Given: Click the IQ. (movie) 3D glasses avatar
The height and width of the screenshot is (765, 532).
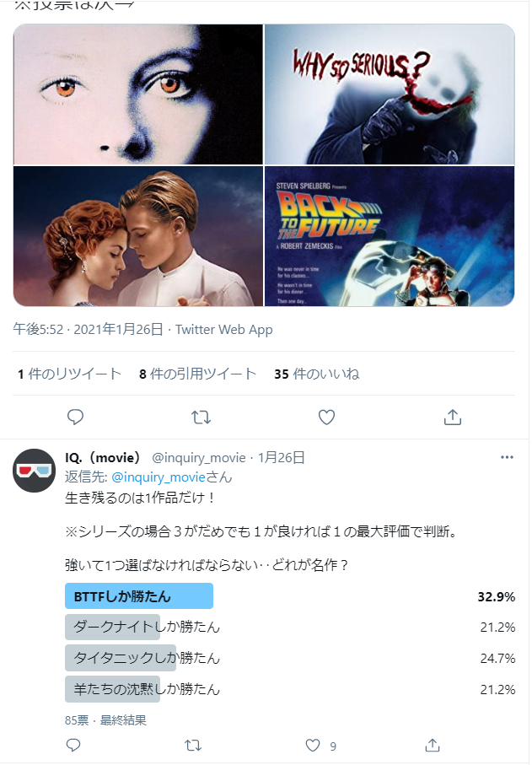Looking at the screenshot, I should [34, 471].
